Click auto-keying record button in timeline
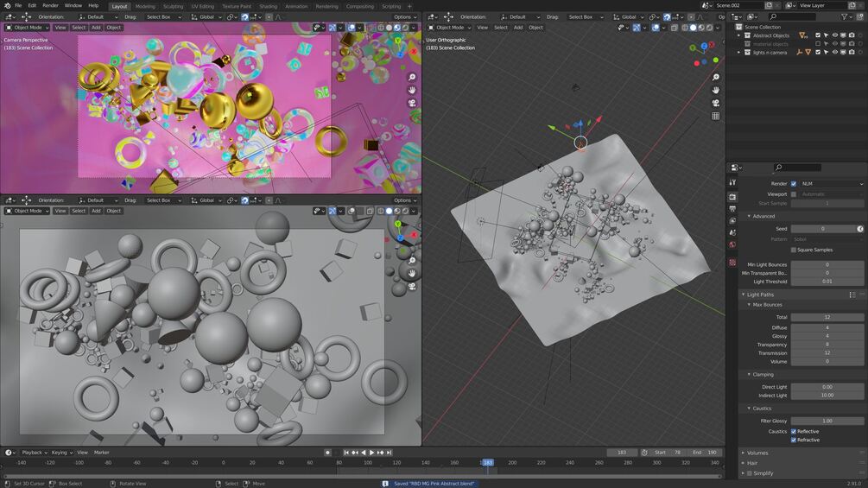868x488 pixels. pyautogui.click(x=327, y=452)
